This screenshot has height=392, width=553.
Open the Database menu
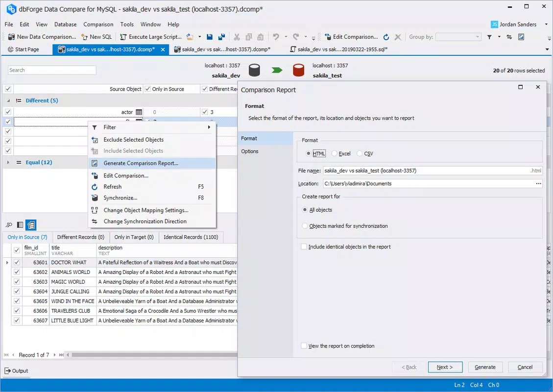pyautogui.click(x=65, y=24)
